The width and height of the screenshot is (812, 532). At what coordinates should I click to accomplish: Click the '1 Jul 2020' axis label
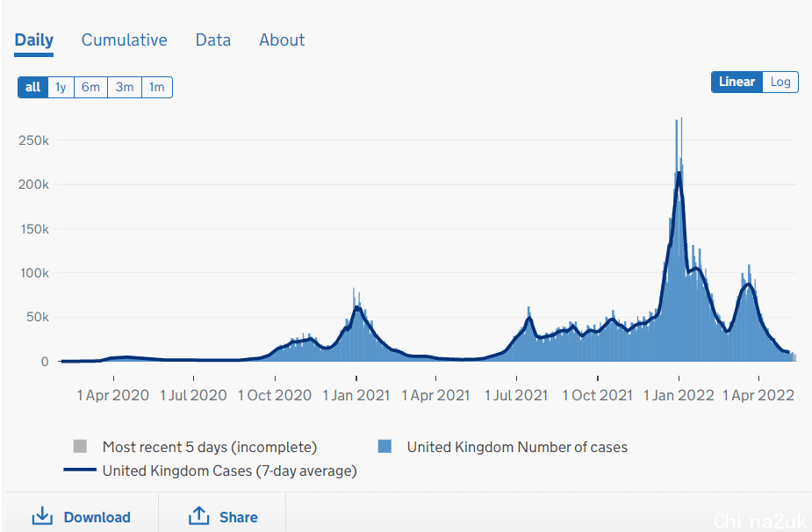click(193, 395)
